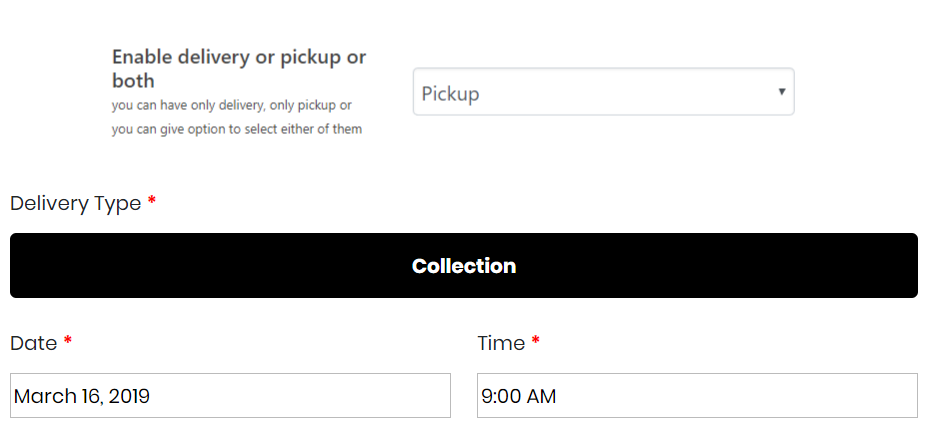
Task: Select the Collection delivery type button
Action: [463, 266]
